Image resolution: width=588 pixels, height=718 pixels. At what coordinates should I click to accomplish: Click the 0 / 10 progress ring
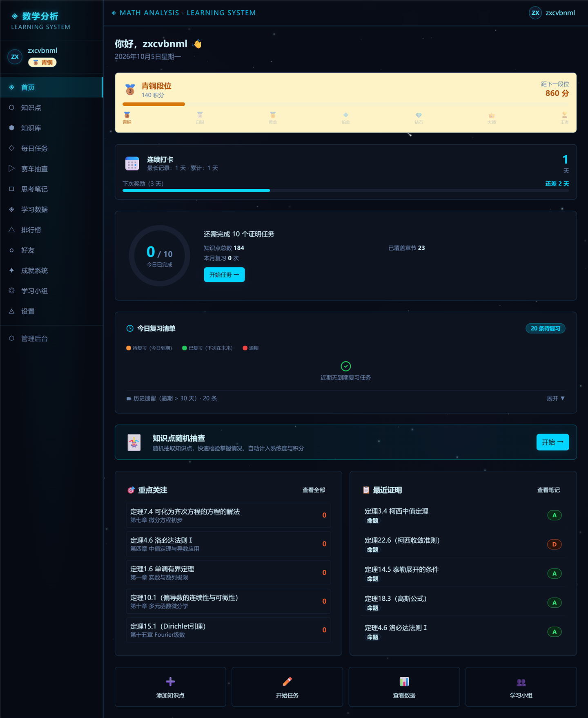tap(160, 256)
